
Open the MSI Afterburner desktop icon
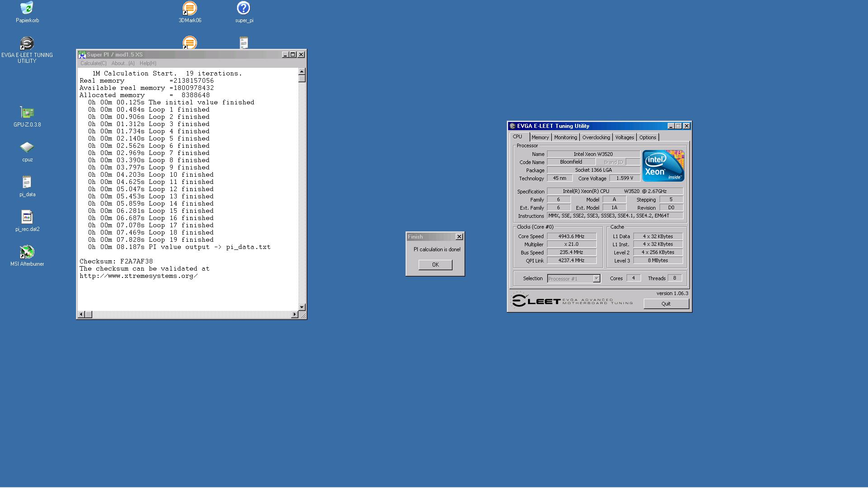point(27,252)
